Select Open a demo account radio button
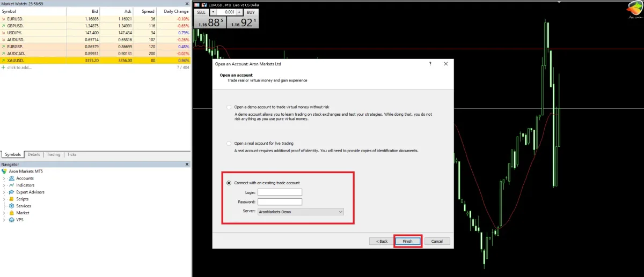 point(229,107)
